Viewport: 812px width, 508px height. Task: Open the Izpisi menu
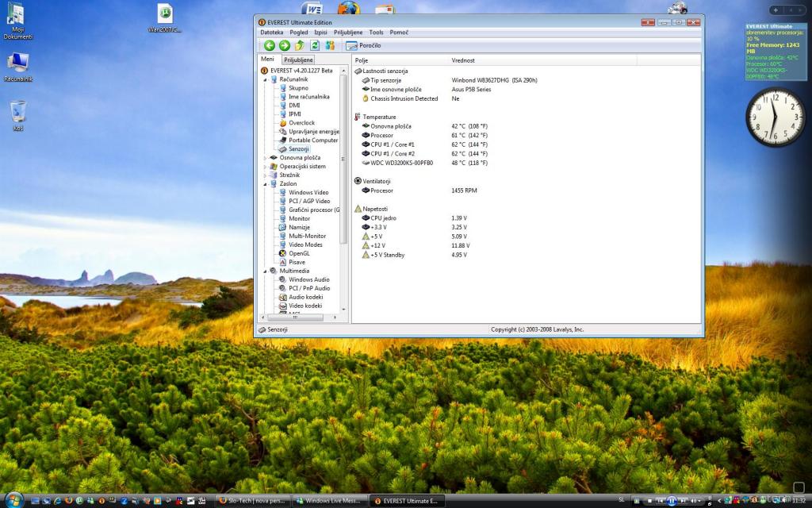click(x=320, y=32)
